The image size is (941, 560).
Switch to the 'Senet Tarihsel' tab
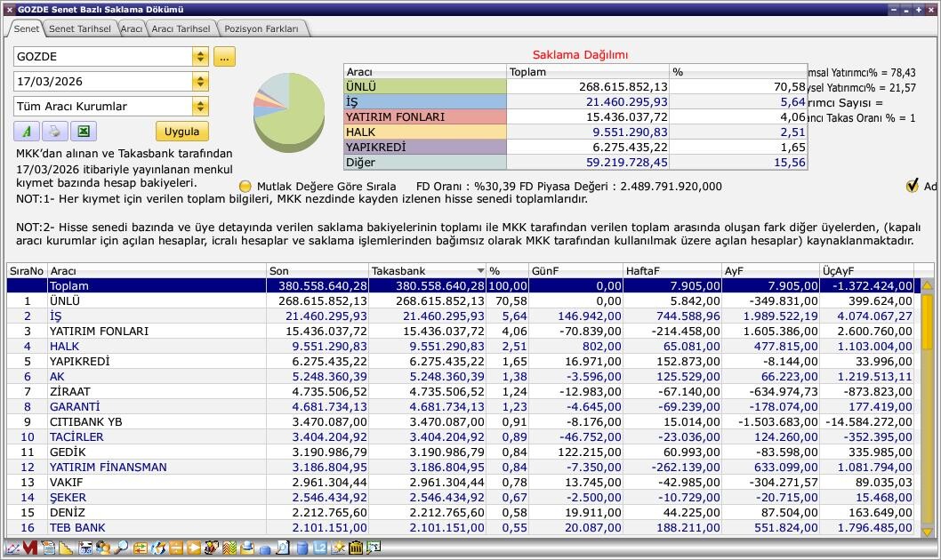tap(79, 28)
